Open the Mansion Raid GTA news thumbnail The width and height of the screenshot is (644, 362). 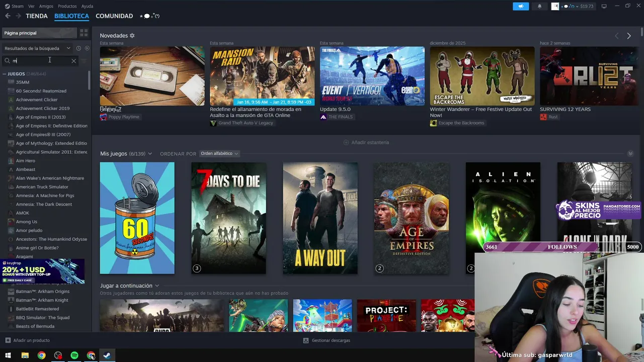point(262,76)
